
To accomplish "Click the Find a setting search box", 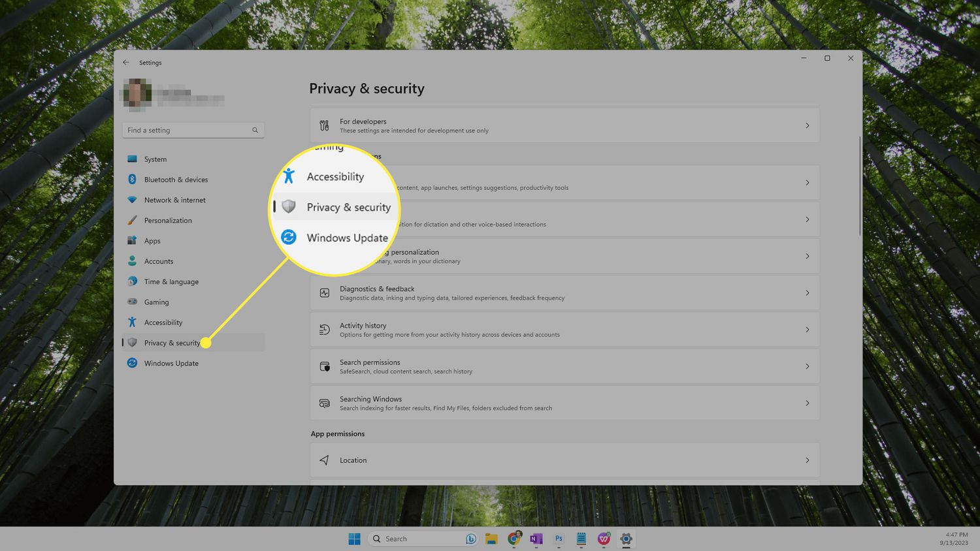I will [188, 130].
